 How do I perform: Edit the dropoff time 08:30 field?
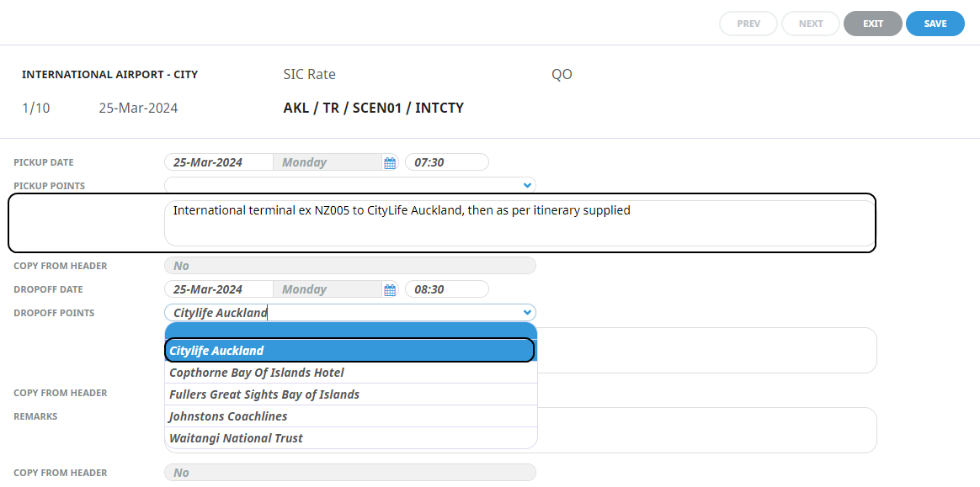tap(446, 289)
